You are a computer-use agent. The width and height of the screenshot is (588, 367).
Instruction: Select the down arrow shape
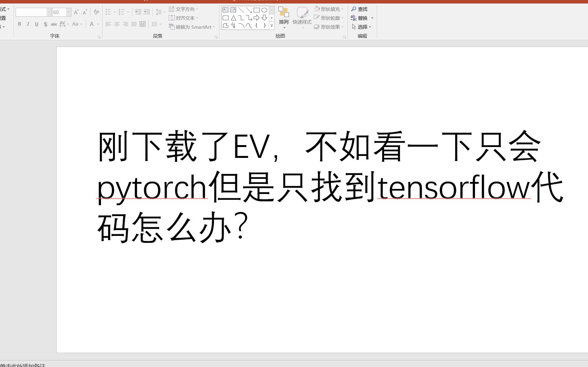click(264, 18)
